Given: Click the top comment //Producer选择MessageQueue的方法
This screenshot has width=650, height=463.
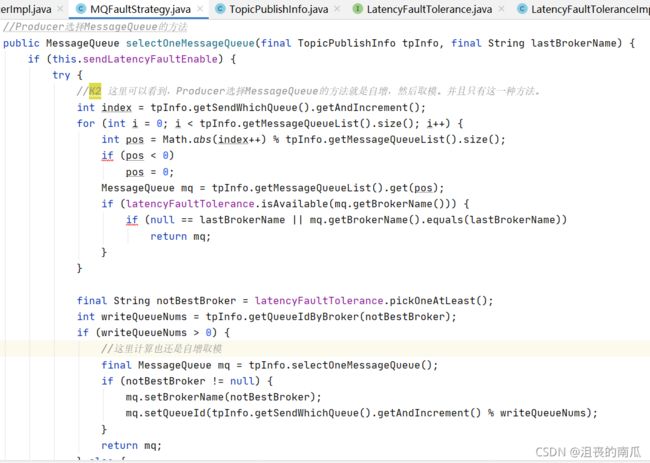Looking at the screenshot, I should (95, 27).
